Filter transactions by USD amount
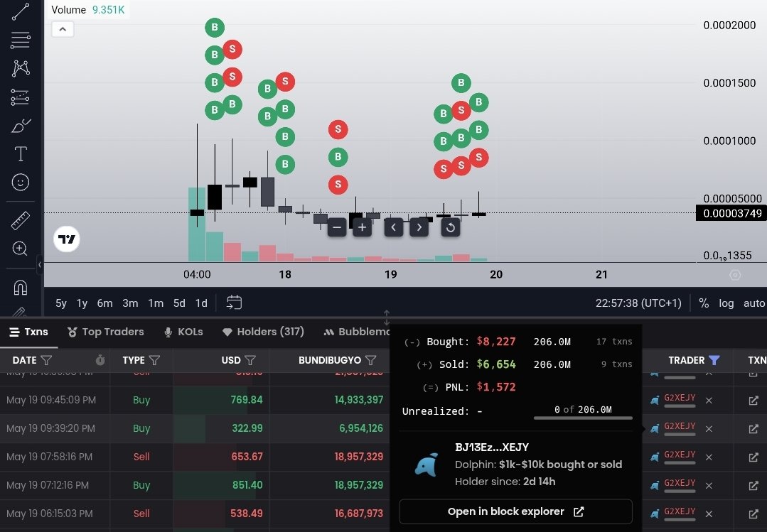 tap(250, 360)
